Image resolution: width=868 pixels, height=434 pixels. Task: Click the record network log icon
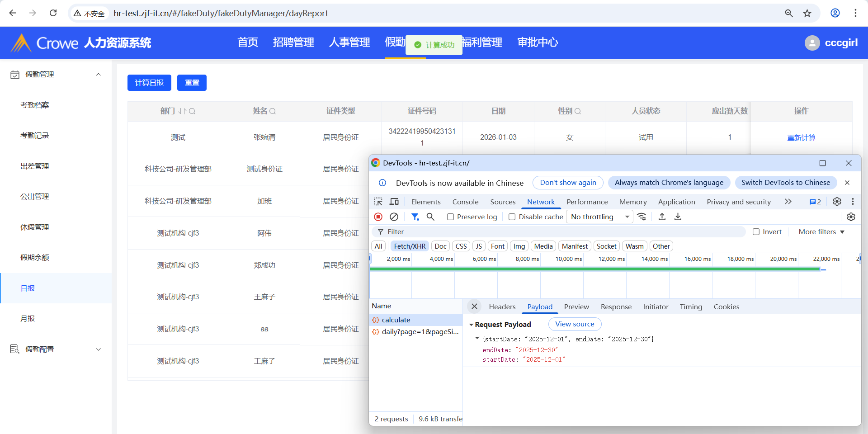point(378,217)
